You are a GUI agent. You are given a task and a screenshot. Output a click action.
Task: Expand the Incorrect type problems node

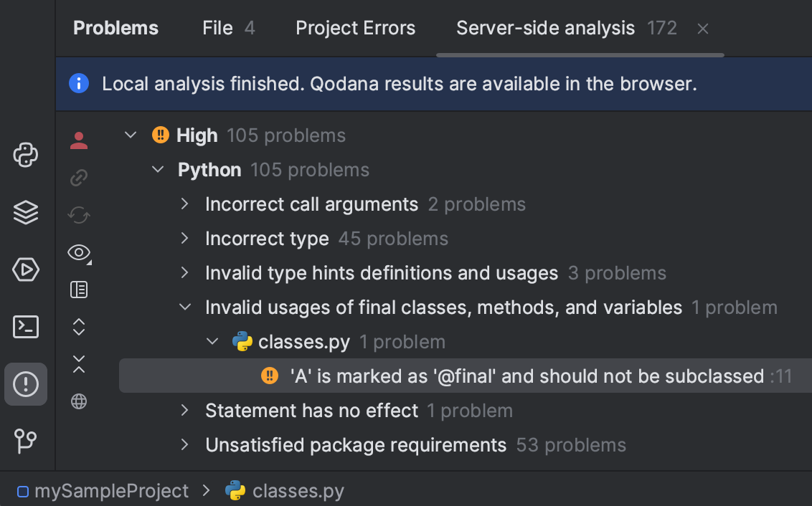point(184,239)
